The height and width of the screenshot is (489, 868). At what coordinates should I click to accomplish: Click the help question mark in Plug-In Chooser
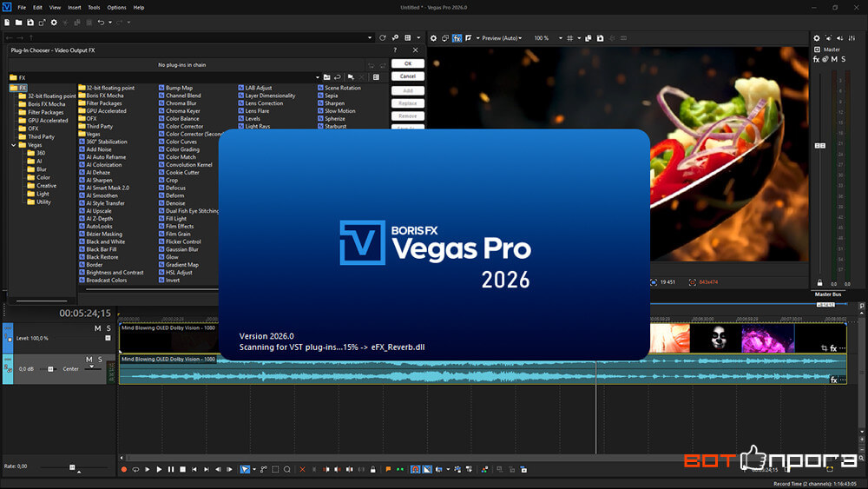coord(395,50)
